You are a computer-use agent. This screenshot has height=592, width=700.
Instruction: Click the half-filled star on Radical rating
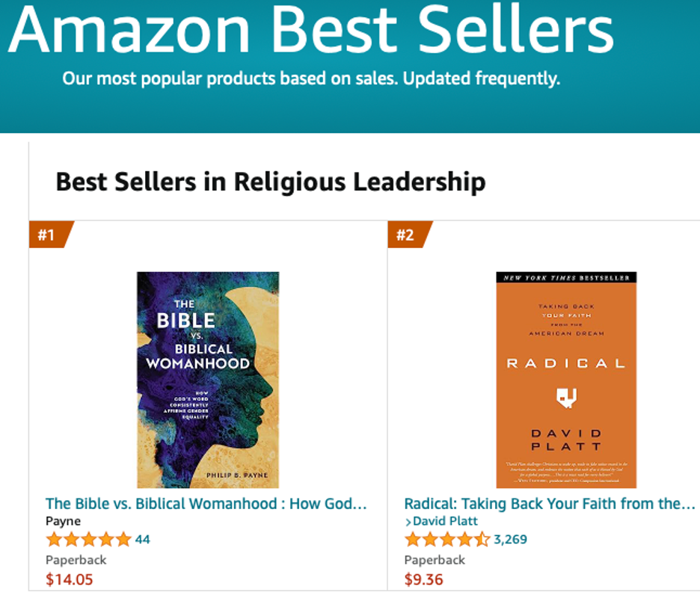click(x=482, y=540)
